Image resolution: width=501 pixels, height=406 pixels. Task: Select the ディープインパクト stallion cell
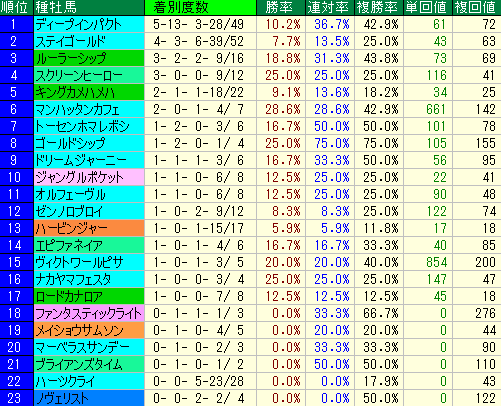pyautogui.click(x=89, y=24)
